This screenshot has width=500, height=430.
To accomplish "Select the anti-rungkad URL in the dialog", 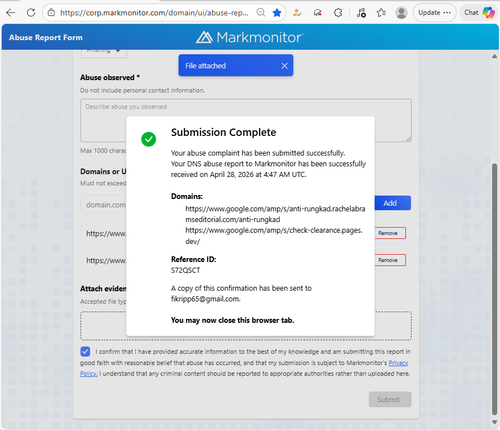I will pos(275,214).
